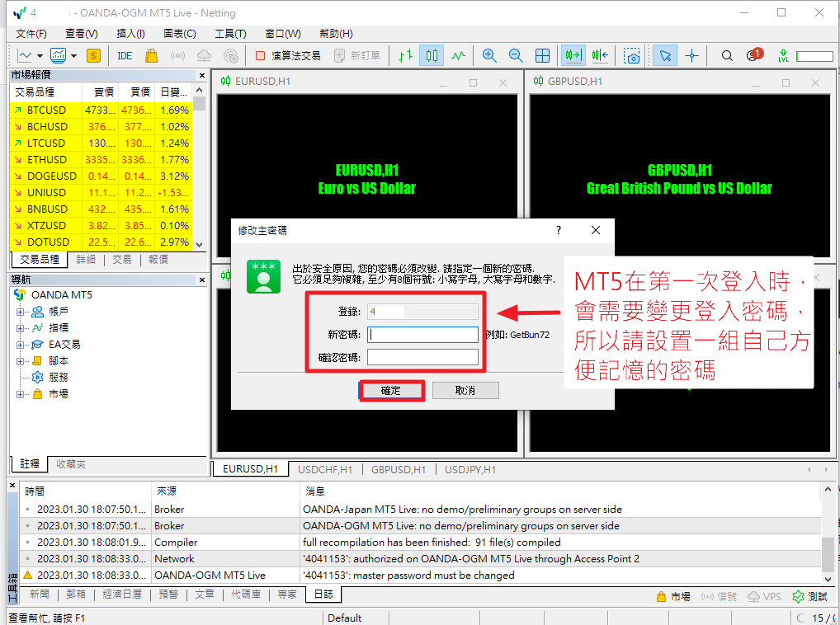Screen dimensions: 840x625
Task: Expand the EA交易 node in the navigator
Action: click(20, 345)
